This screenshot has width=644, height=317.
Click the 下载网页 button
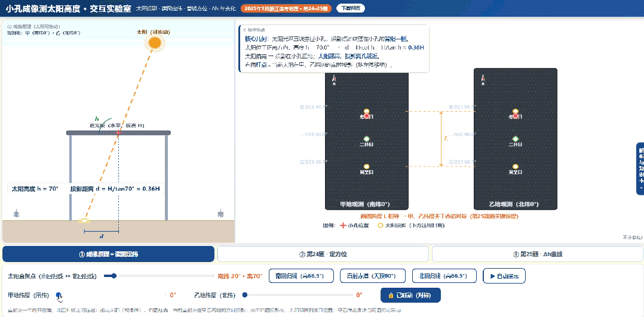(x=351, y=8)
